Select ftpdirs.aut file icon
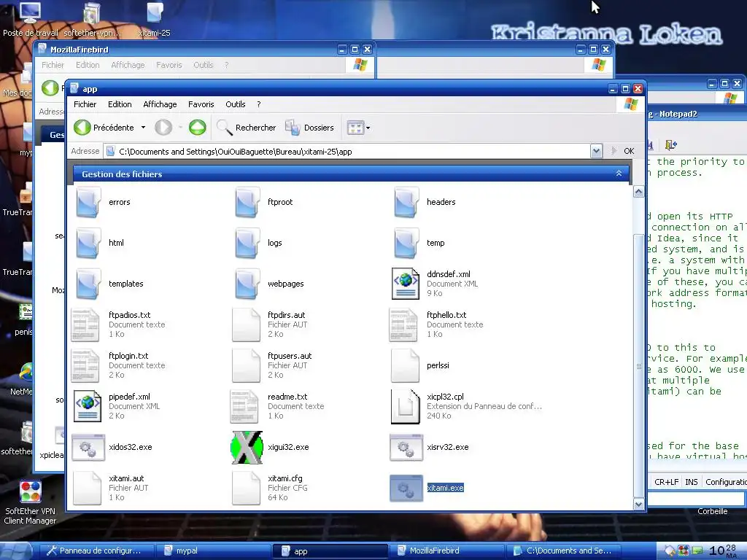The height and width of the screenshot is (560, 747). (247, 324)
